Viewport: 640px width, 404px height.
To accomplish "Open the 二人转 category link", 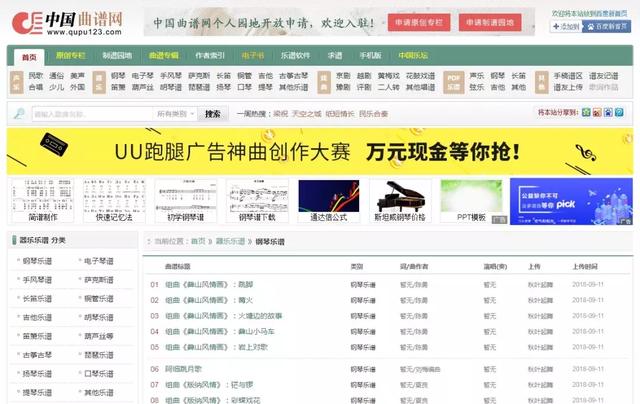I will [x=389, y=87].
